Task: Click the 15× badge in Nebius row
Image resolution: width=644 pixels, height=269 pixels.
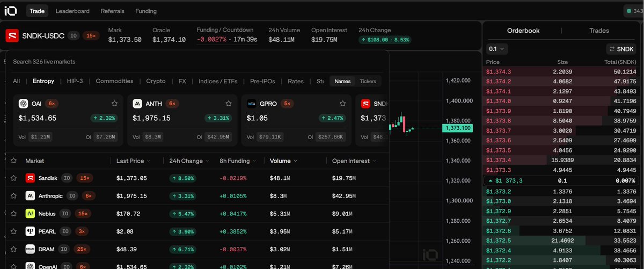Action: pos(84,214)
